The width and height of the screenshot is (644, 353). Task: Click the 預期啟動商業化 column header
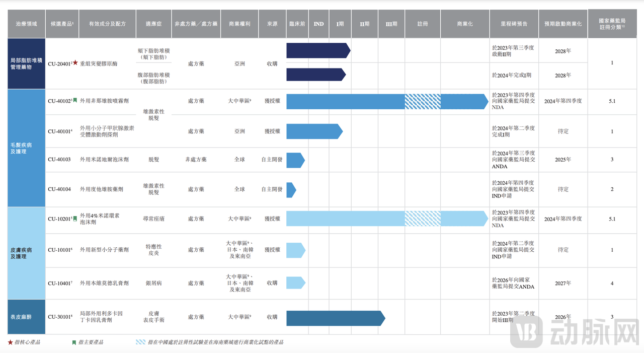562,24
